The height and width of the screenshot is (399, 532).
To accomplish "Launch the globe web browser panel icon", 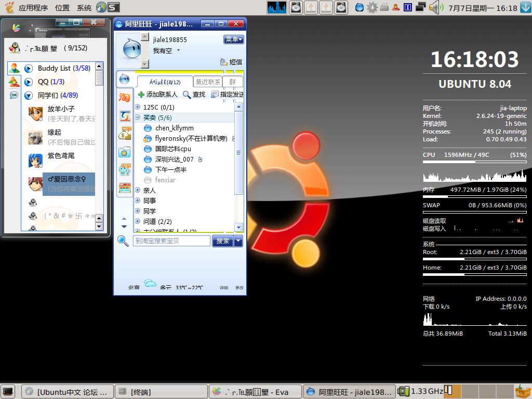I will (x=101, y=7).
